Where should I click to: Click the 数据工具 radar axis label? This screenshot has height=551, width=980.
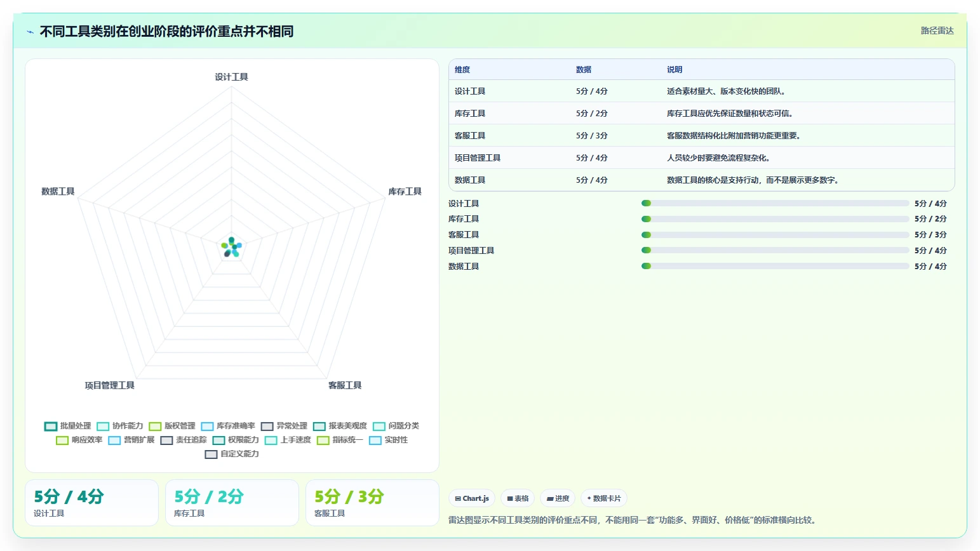click(x=58, y=192)
